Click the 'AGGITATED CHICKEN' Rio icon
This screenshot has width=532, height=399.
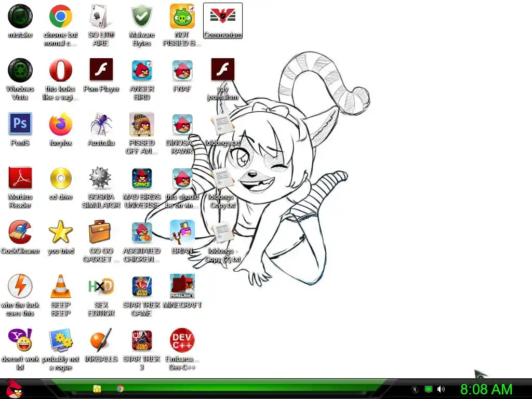pyautogui.click(x=141, y=232)
